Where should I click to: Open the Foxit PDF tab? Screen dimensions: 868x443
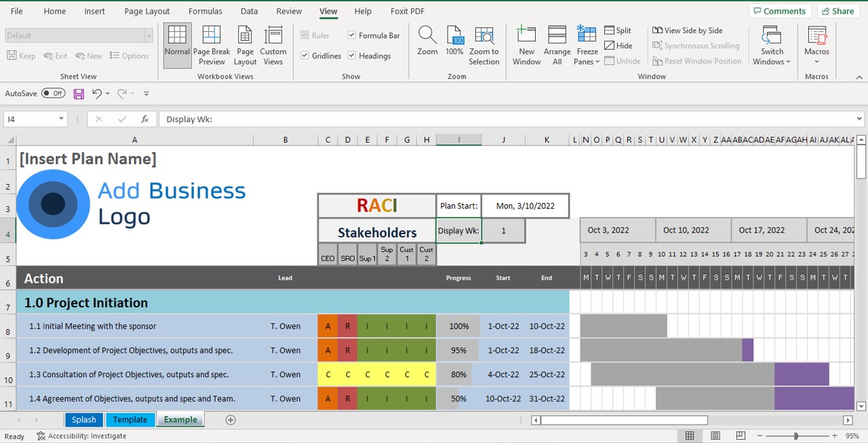point(408,11)
